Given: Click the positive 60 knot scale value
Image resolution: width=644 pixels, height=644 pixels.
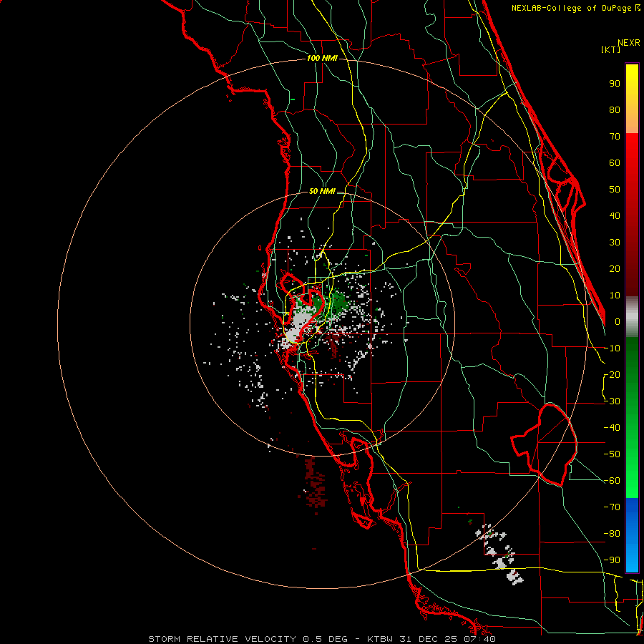Looking at the screenshot, I should pos(615,163).
